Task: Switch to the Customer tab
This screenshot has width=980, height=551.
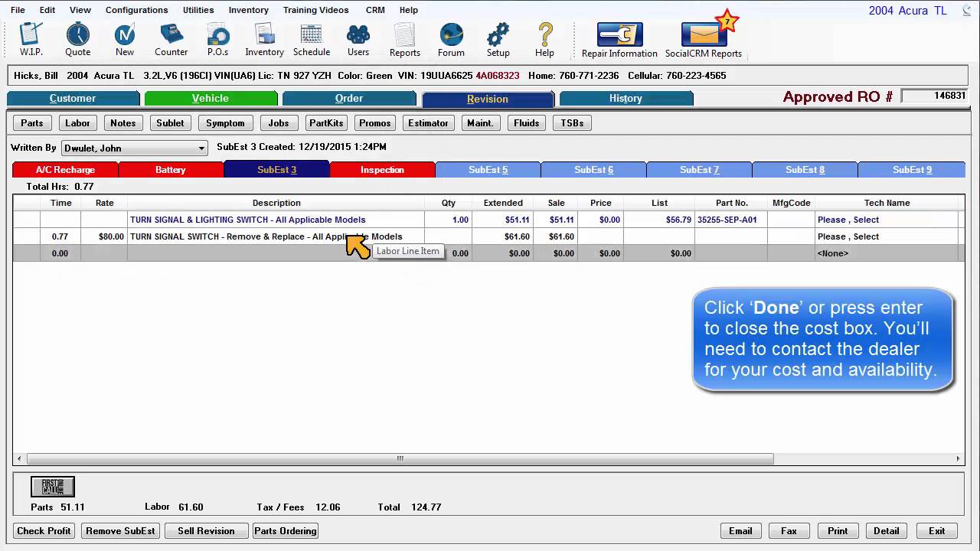Action: pos(73,98)
